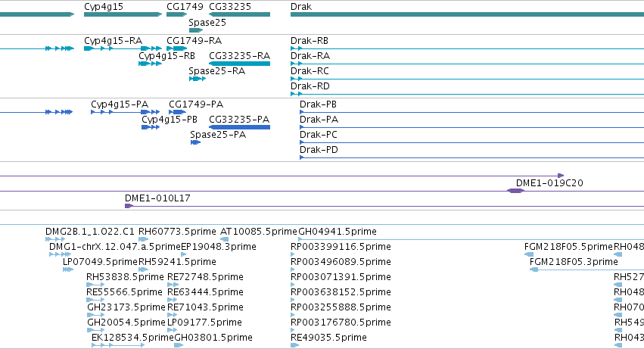The height and width of the screenshot is (349, 644).
Task: Open EST RP003255888.5prime
Action: tap(341, 308)
